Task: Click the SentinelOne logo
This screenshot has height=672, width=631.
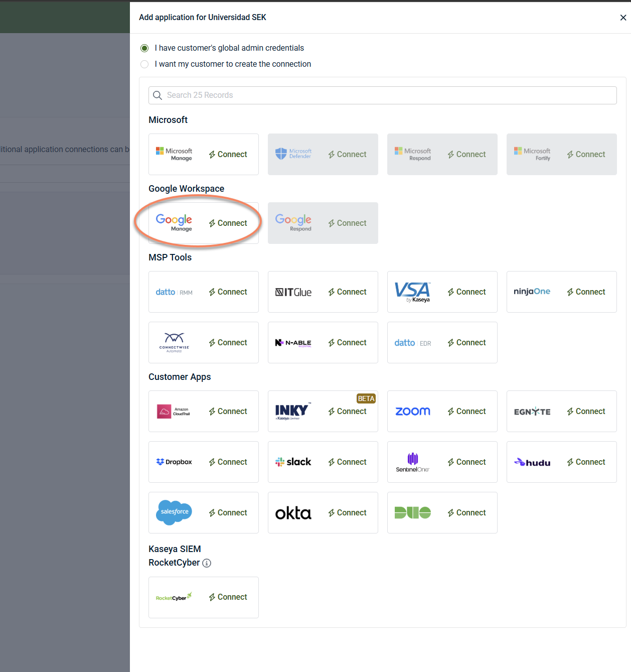Action: click(x=413, y=462)
